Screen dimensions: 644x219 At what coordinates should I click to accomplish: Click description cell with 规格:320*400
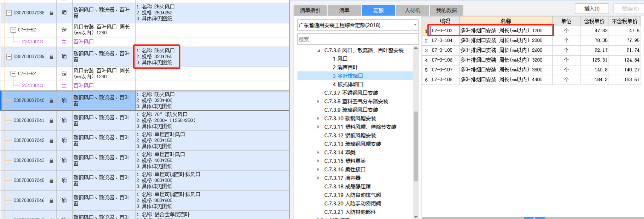213,100
